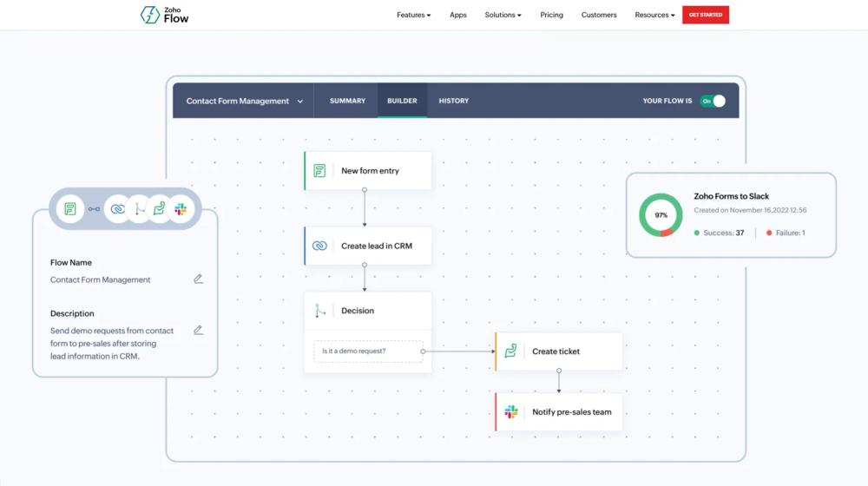Click the 97% success donut chart
This screenshot has height=486, width=868.
(661, 214)
